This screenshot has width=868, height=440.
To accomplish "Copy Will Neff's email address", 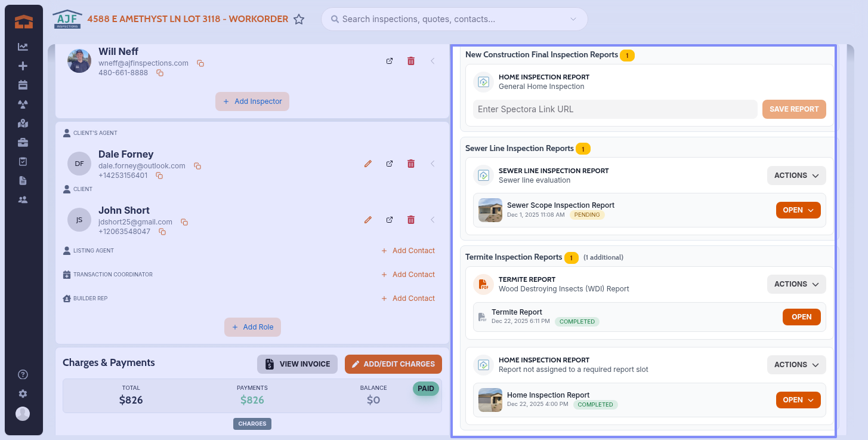I will [x=201, y=63].
